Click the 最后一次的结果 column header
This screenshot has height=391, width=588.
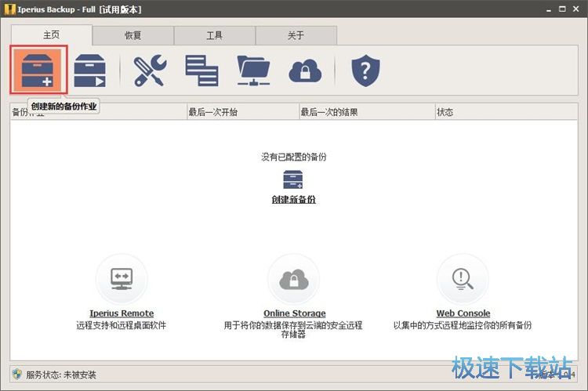coord(367,112)
